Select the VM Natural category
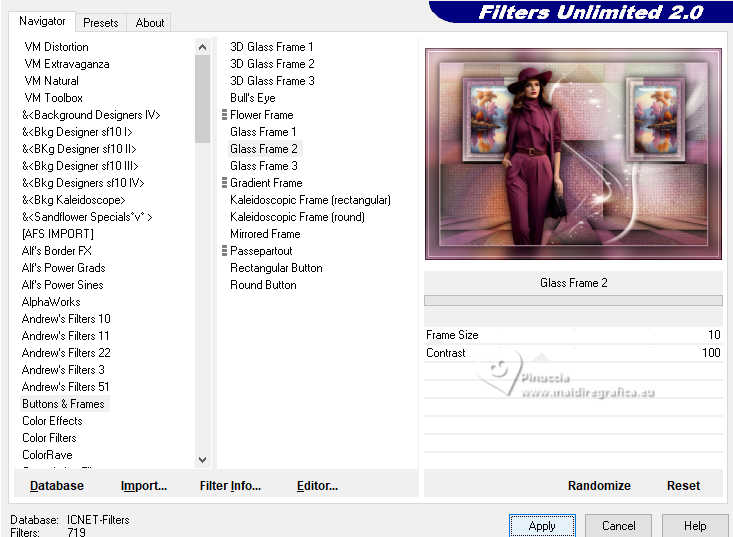 pos(51,81)
